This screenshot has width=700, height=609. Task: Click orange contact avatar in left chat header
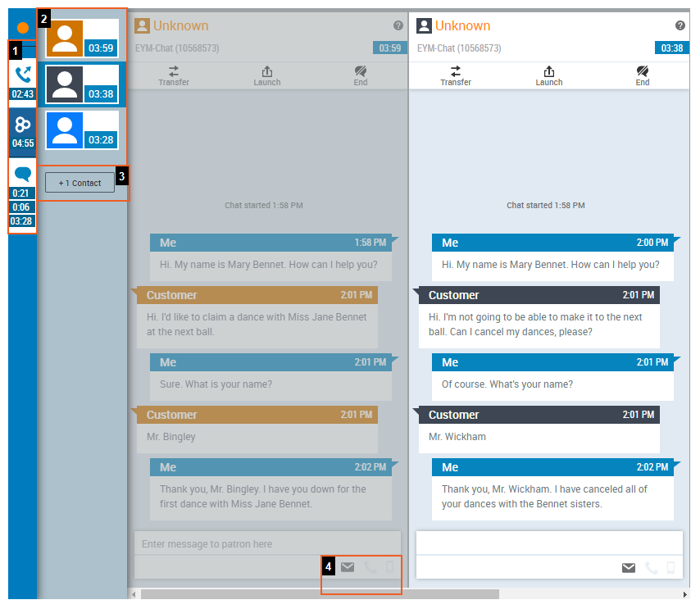pyautogui.click(x=142, y=26)
